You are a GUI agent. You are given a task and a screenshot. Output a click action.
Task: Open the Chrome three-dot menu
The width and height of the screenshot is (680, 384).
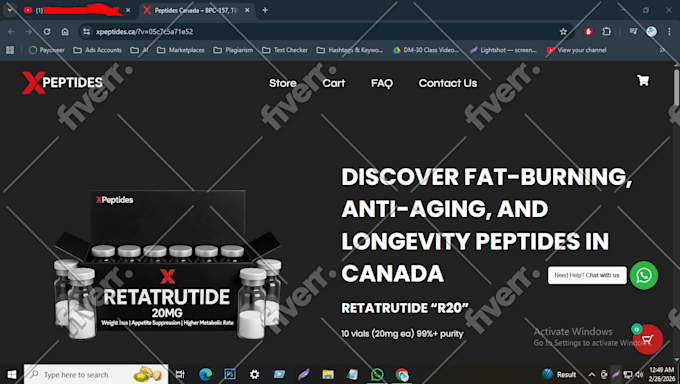669,31
